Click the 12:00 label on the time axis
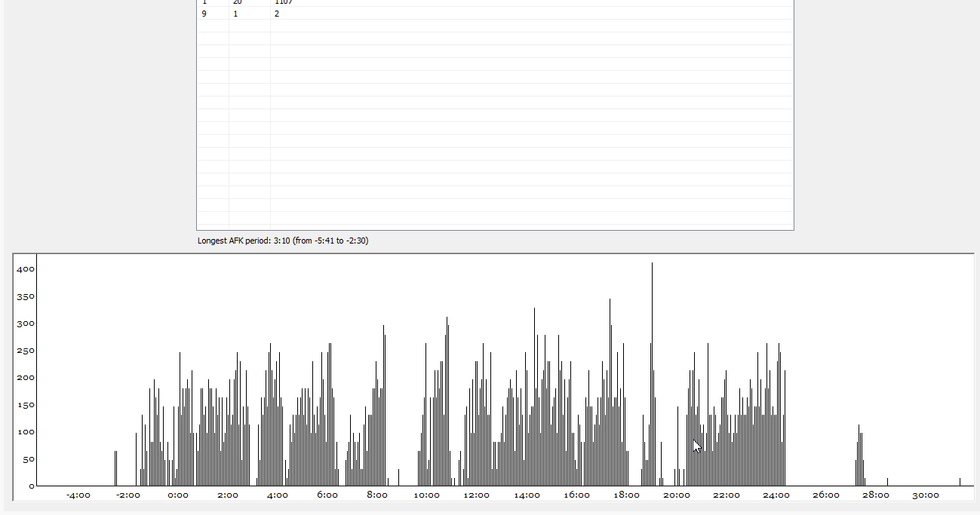 point(477,495)
